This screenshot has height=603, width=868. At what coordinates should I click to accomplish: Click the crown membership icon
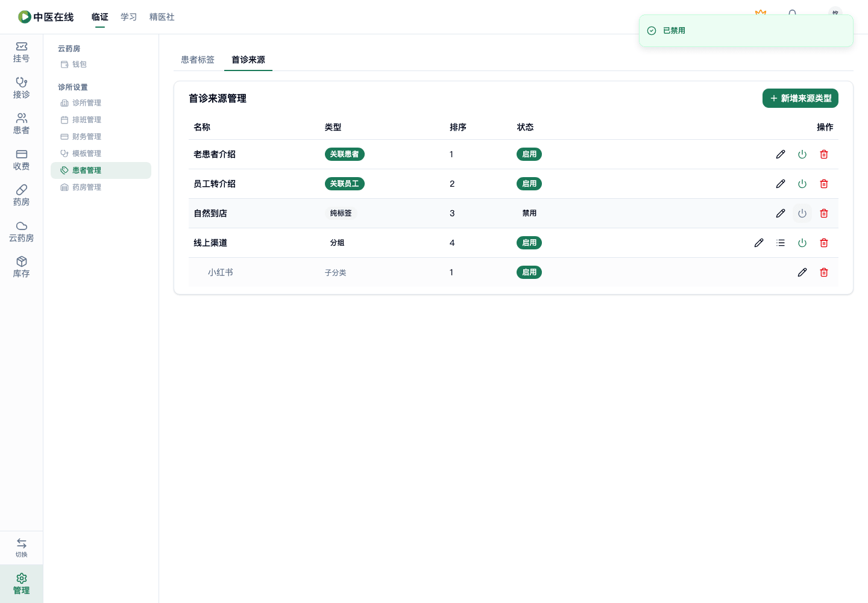[761, 13]
